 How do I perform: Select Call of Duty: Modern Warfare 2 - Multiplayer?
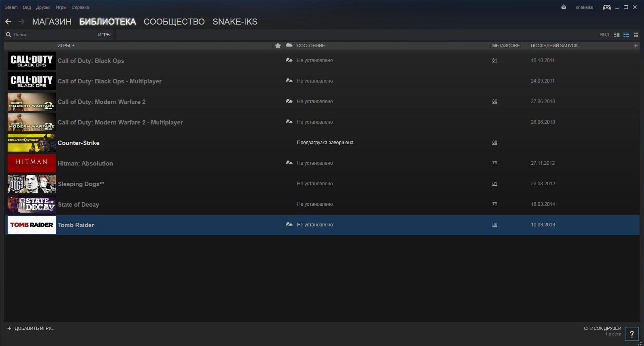click(x=120, y=122)
